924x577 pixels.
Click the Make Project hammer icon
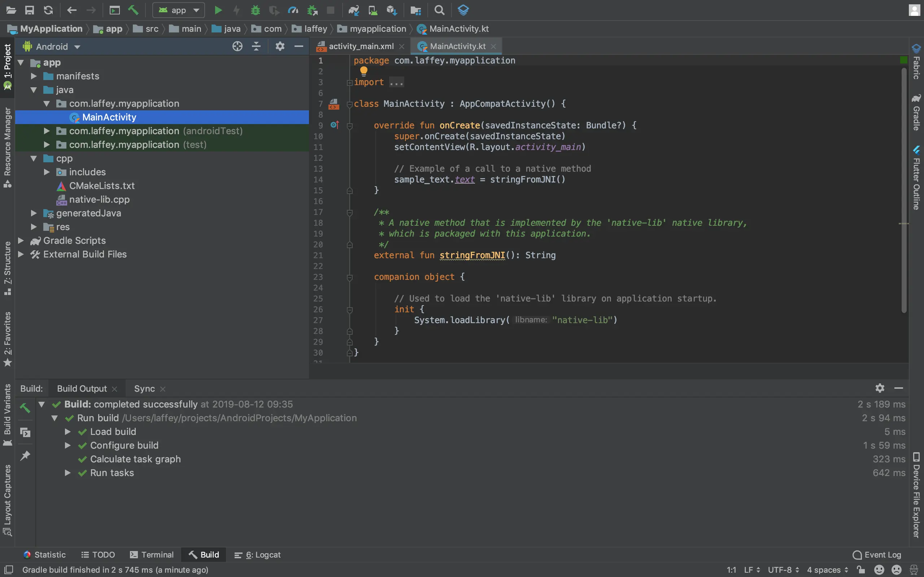tap(133, 10)
